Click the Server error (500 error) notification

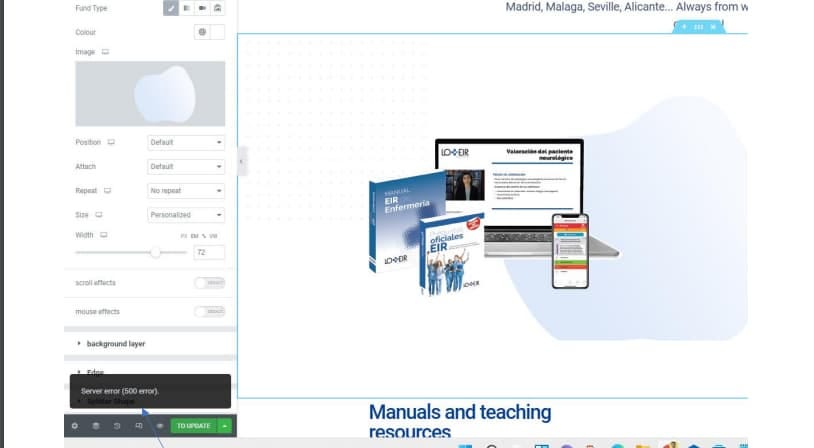(x=150, y=391)
